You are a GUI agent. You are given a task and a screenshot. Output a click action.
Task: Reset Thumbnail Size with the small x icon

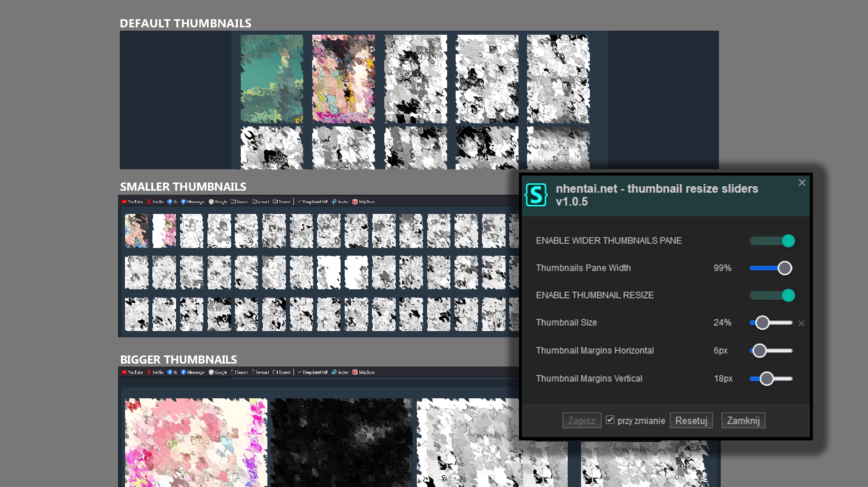(801, 323)
